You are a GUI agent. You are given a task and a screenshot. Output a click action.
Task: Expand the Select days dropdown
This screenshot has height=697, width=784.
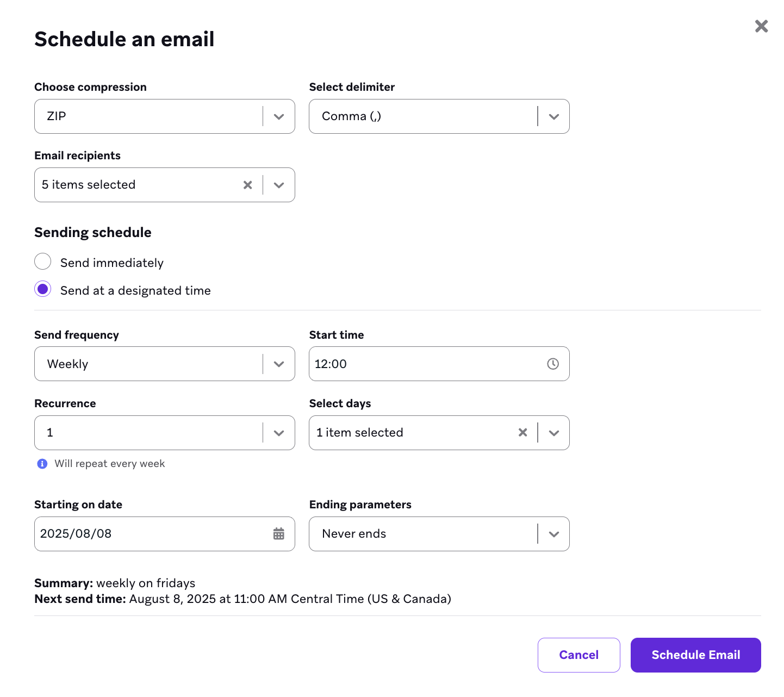[x=554, y=433]
